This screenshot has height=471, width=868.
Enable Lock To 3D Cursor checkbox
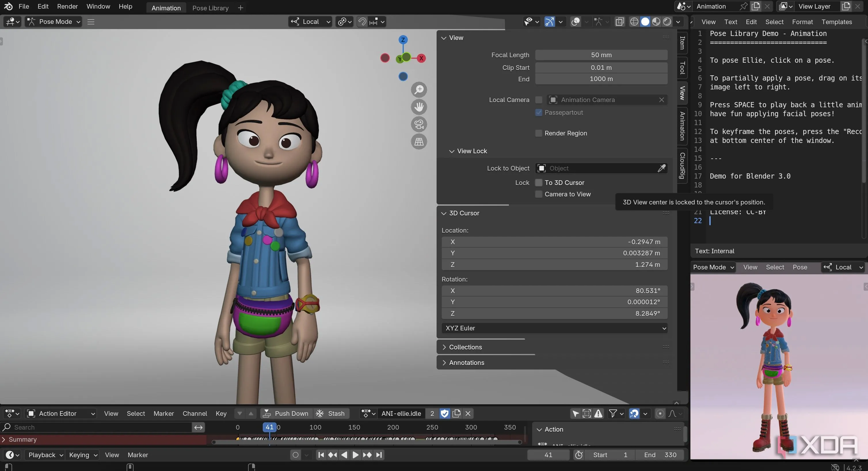(538, 183)
